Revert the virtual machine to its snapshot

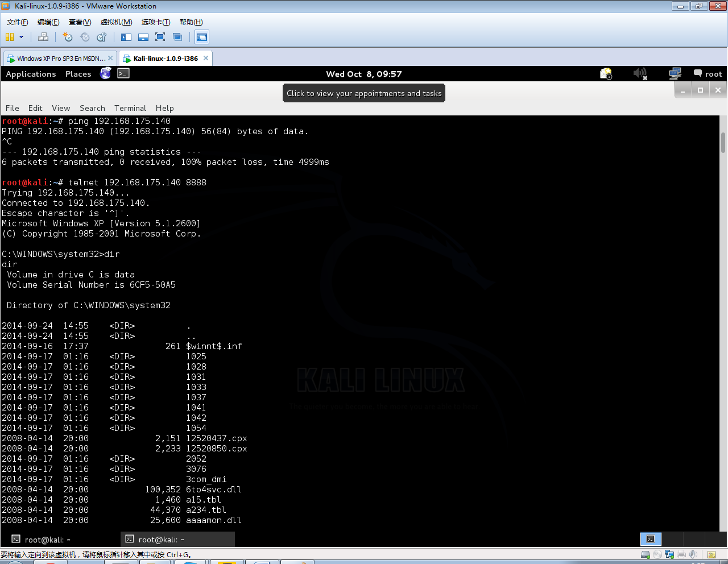[85, 37]
